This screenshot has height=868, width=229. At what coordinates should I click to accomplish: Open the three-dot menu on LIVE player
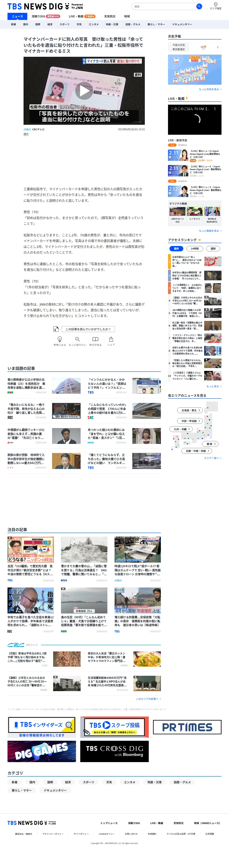[215, 109]
